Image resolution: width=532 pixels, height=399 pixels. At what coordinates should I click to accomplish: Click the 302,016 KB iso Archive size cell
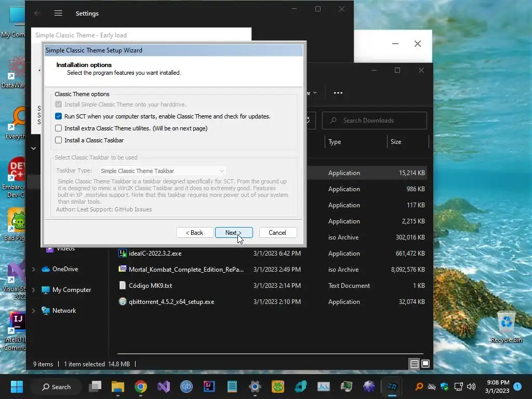(x=410, y=237)
